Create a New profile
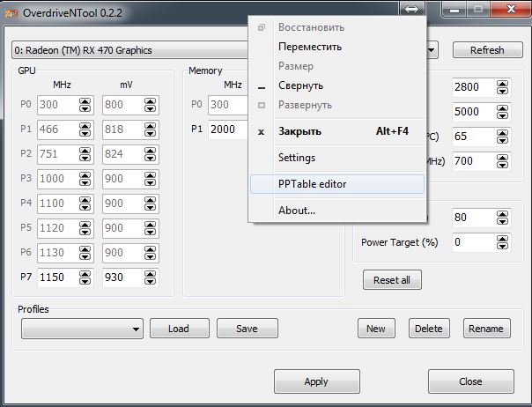532x407 pixels. pos(376,329)
